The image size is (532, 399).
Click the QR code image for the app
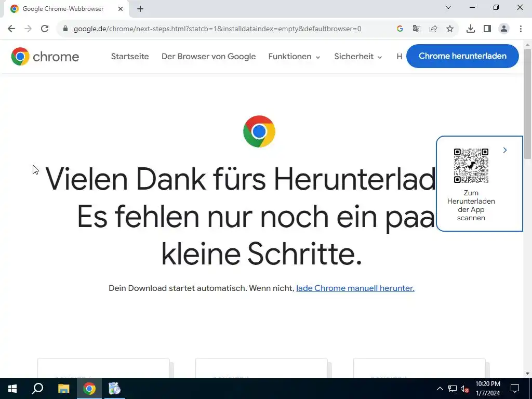coord(471,166)
